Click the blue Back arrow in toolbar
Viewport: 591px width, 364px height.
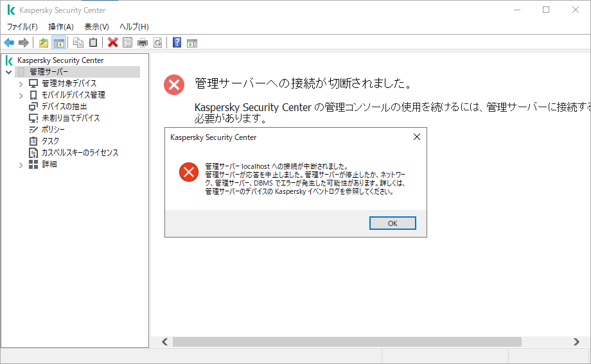point(9,42)
